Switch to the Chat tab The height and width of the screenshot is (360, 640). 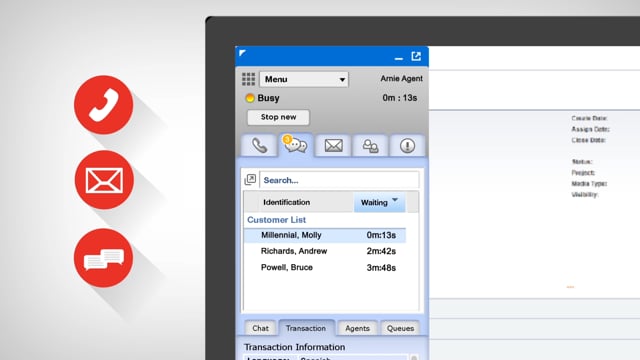260,328
